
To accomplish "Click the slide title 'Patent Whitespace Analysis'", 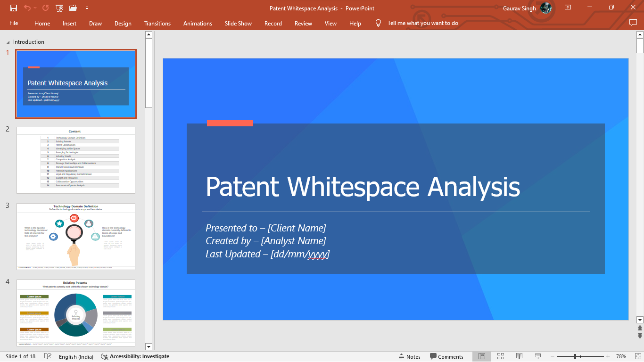I will point(363,186).
